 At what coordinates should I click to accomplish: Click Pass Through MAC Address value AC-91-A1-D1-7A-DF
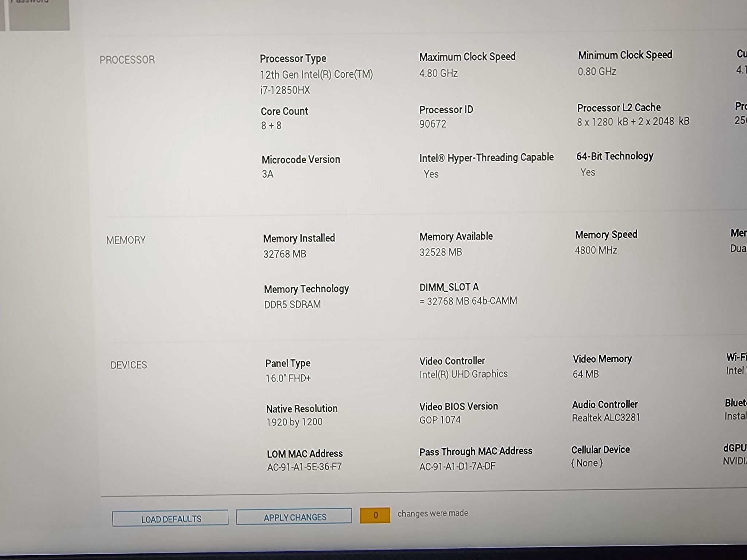pos(457,466)
